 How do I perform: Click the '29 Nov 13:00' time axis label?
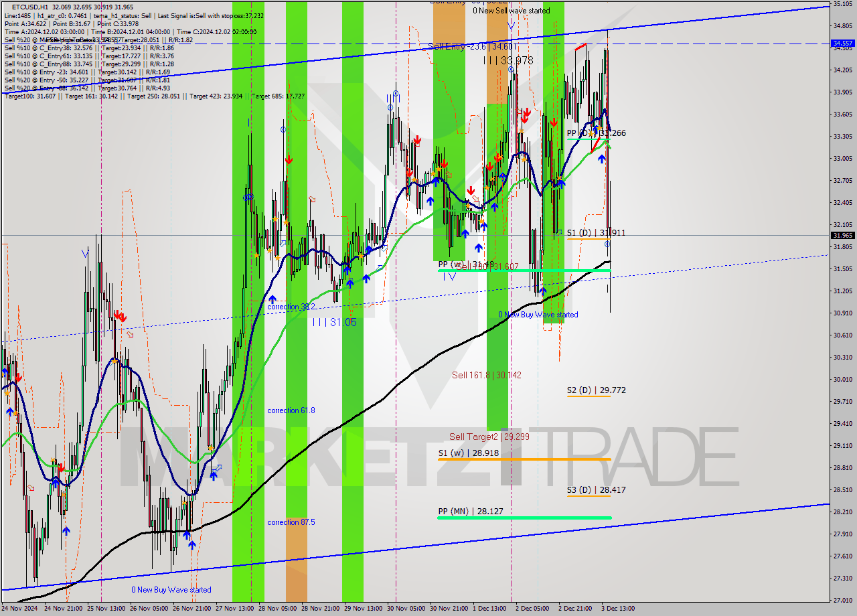(363, 609)
